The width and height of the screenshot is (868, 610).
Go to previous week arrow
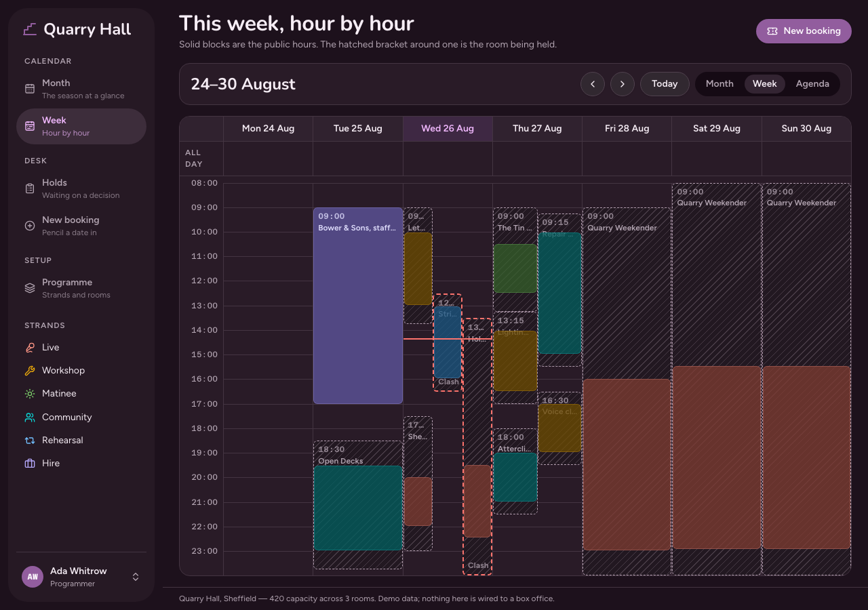pos(593,84)
